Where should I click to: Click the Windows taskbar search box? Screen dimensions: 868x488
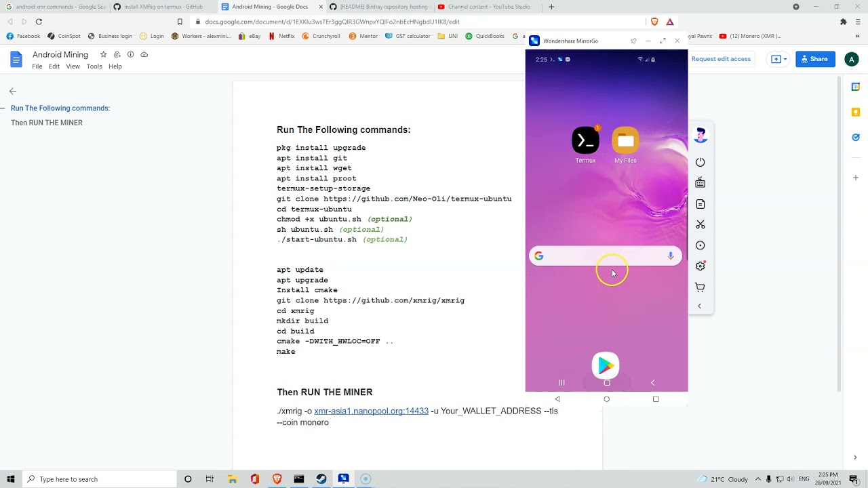(x=100, y=479)
